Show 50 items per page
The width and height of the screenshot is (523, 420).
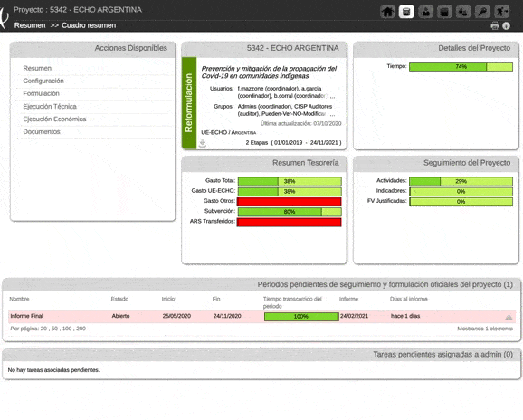54,329
